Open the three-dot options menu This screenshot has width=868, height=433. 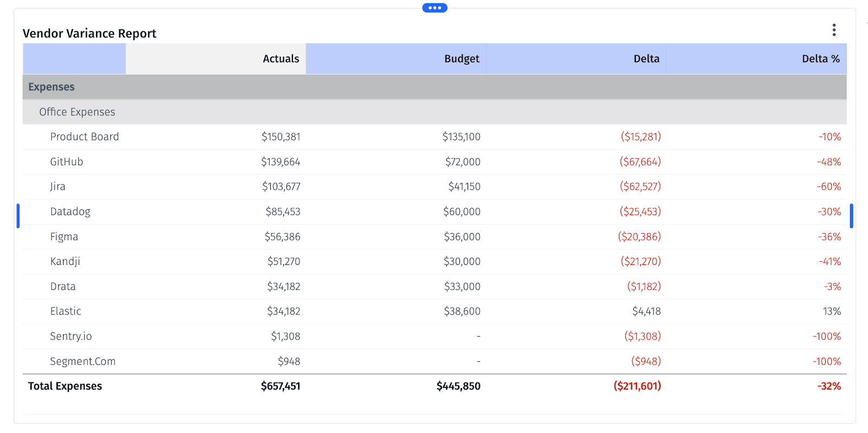point(834,30)
